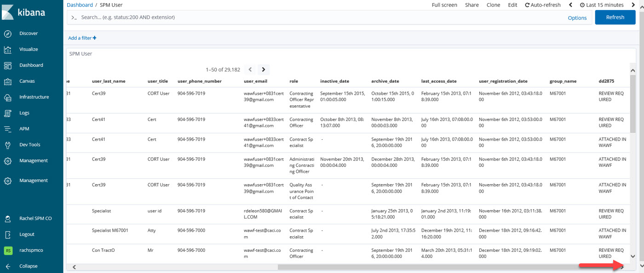Click Full screen menu item
Screen dimensions: 644x273
coord(444,5)
